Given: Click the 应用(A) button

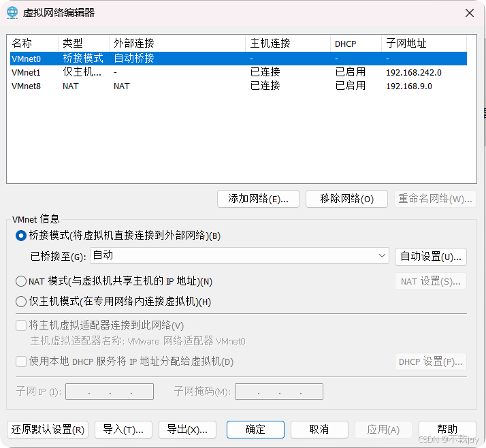Looking at the screenshot, I should coord(383,430).
